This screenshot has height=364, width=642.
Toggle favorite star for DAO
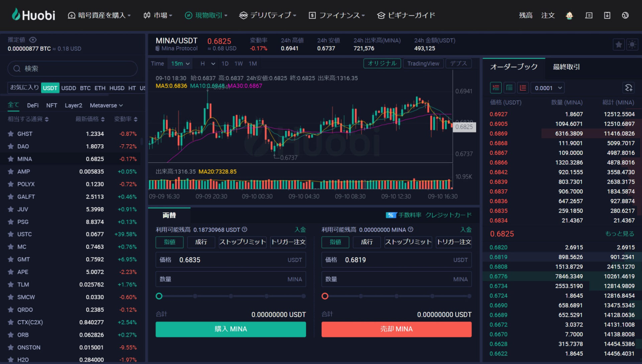(11, 146)
